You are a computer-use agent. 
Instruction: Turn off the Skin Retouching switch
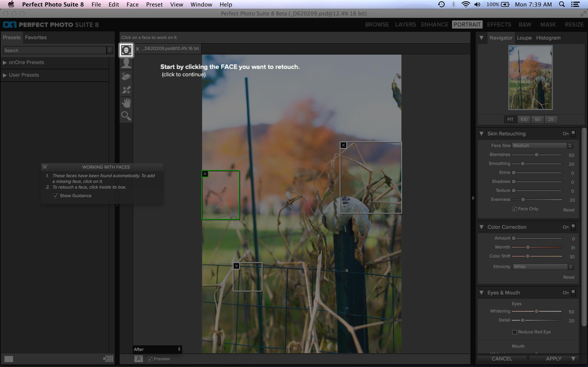573,133
